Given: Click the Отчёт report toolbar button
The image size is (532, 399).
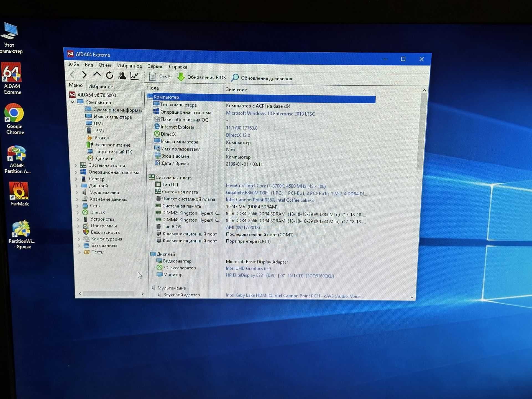Looking at the screenshot, I should pyautogui.click(x=161, y=76).
